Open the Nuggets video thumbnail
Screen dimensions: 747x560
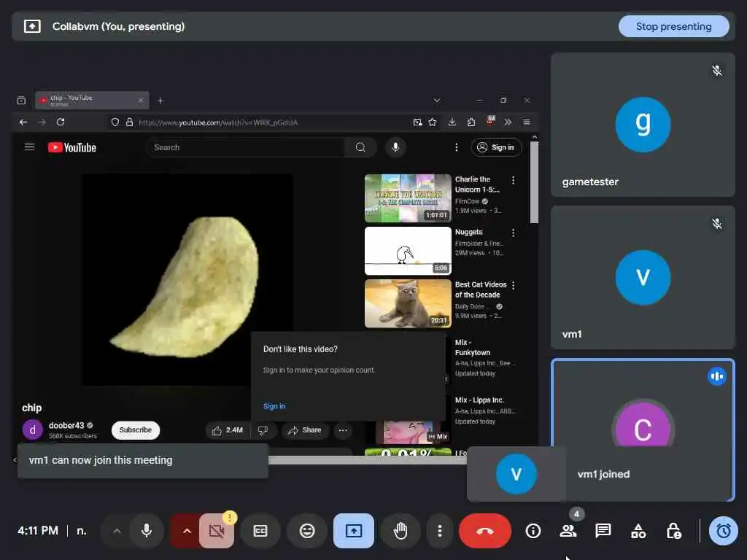pos(408,251)
